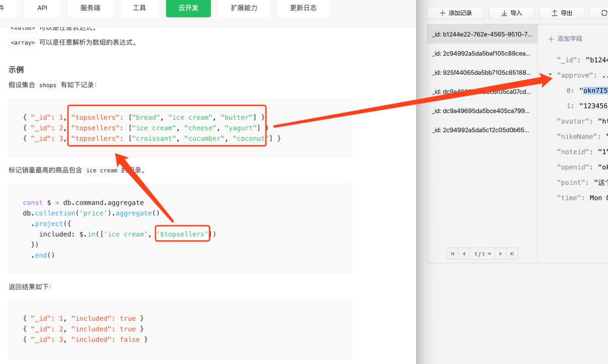
Task: Select record _id: 2c94992a5da5c12c05d0b65...
Action: [x=482, y=130]
